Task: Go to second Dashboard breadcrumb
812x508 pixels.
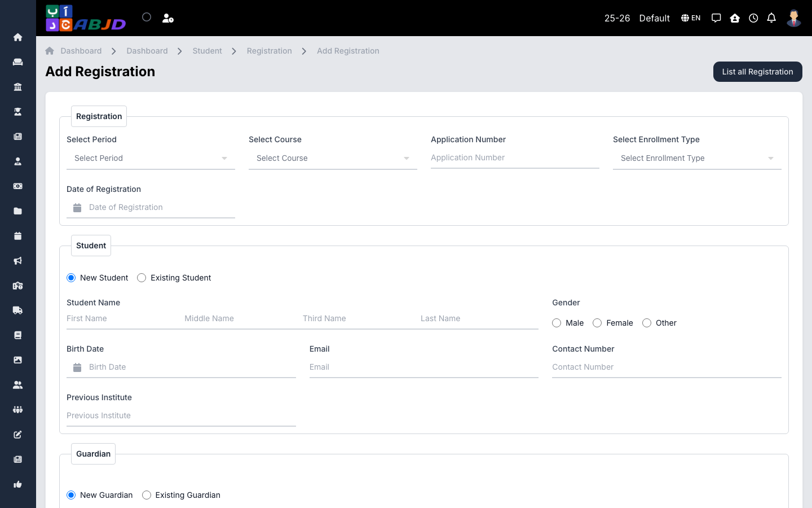Action: (x=147, y=51)
